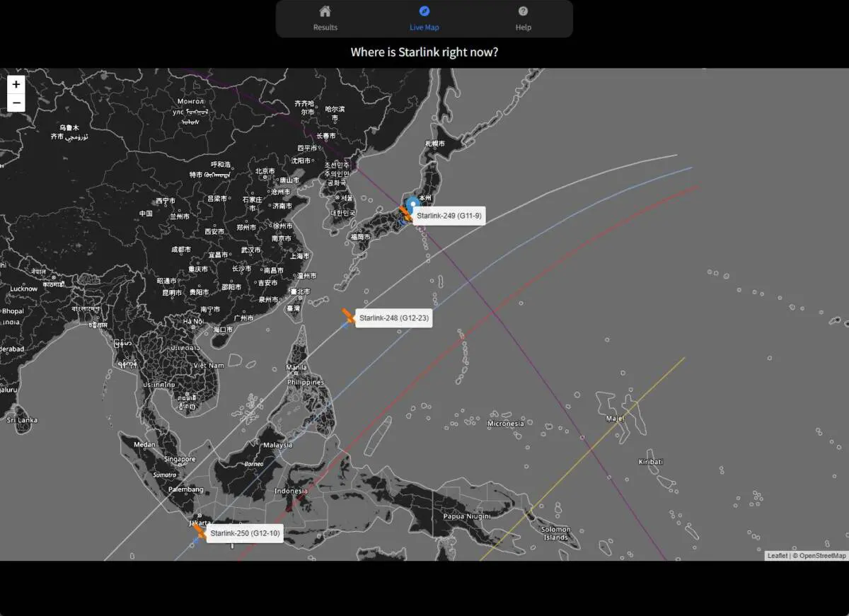Click the home icon above Results

[325, 11]
